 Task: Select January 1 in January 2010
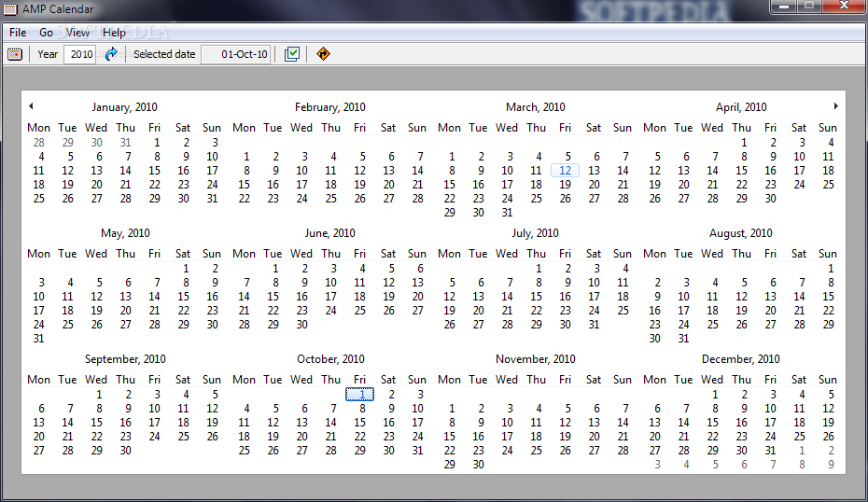[x=157, y=142]
